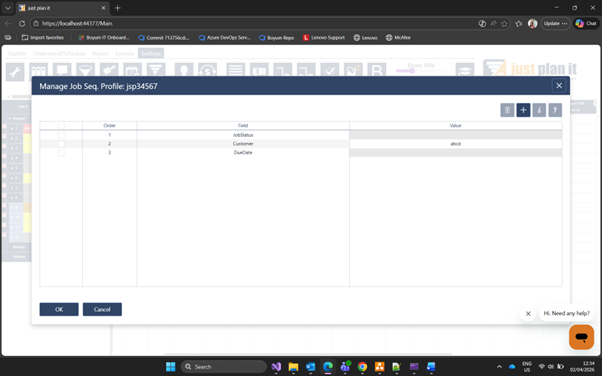The image size is (602, 376).
Task: Open Copilot Chat in the browser
Action: pos(586,23)
